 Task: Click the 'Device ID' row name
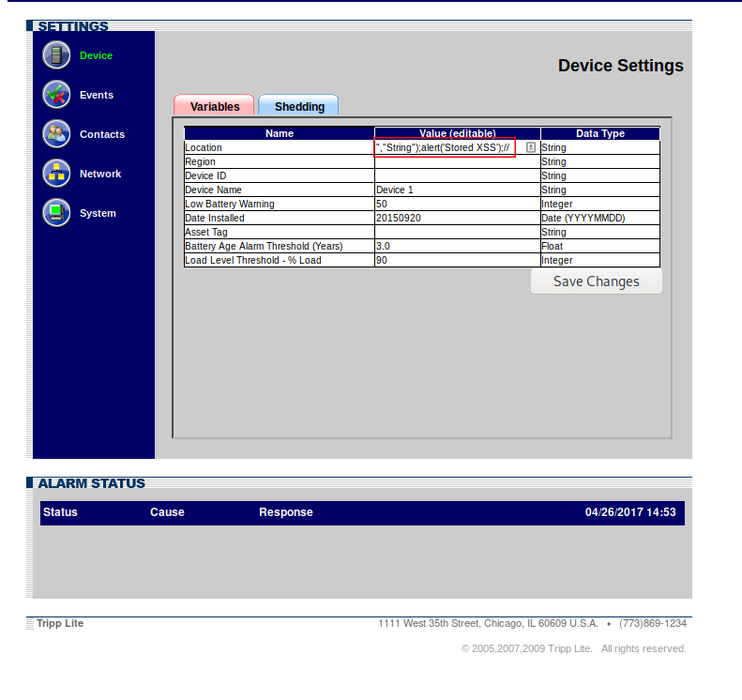[205, 175]
